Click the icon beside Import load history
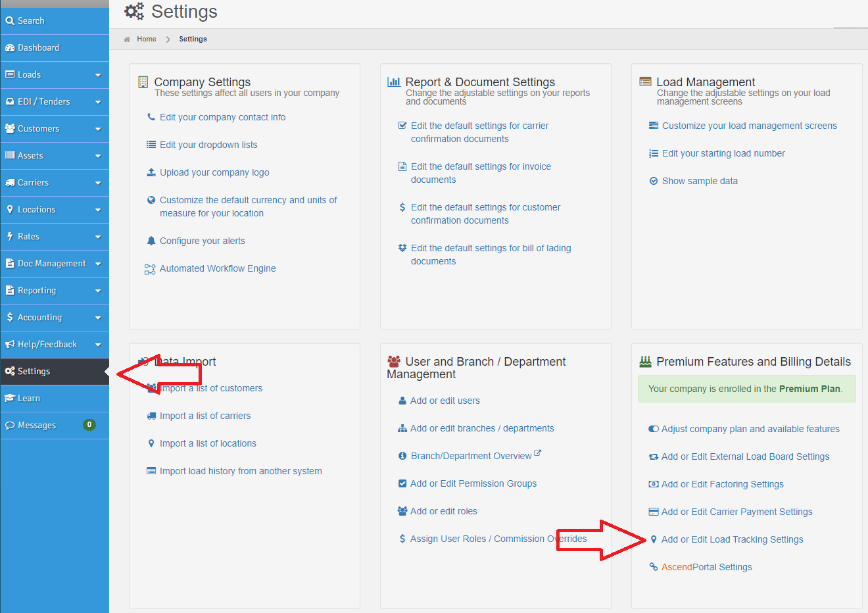 click(151, 471)
